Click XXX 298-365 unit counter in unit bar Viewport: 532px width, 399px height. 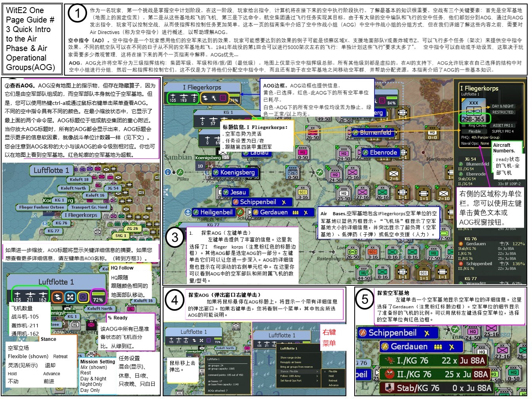tap(473, 111)
